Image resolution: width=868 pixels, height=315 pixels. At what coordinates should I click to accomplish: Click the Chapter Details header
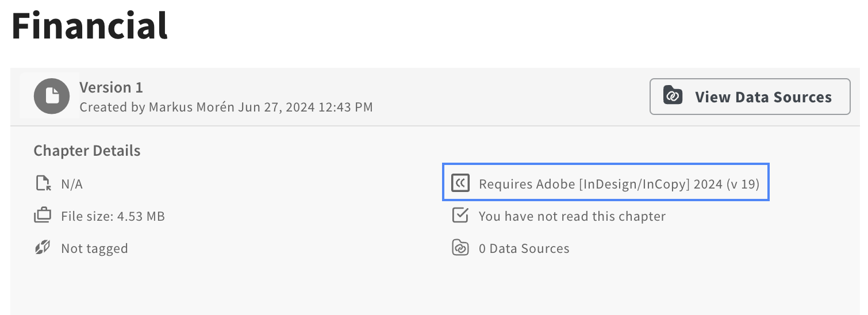coord(87,151)
